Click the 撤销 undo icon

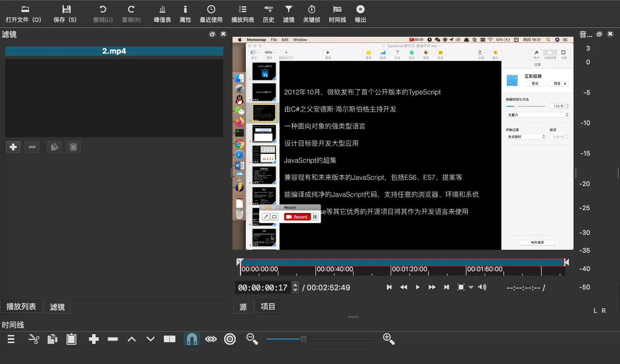pos(103,14)
